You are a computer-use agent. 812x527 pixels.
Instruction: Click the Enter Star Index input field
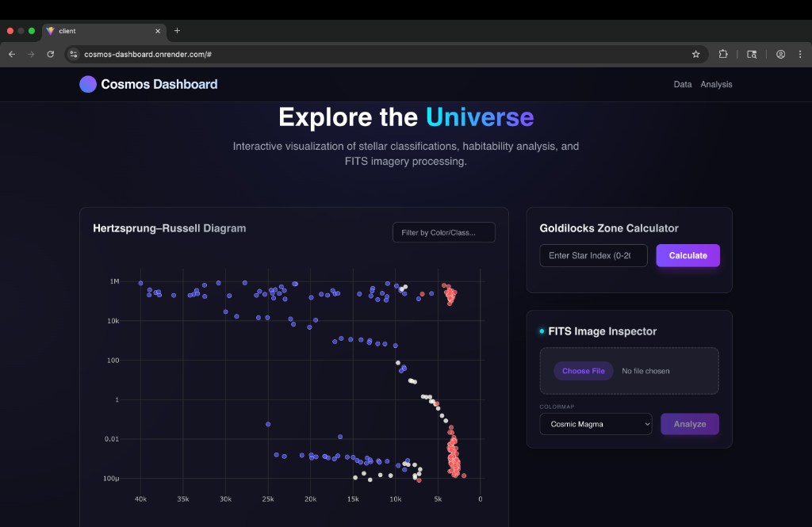pyautogui.click(x=593, y=255)
